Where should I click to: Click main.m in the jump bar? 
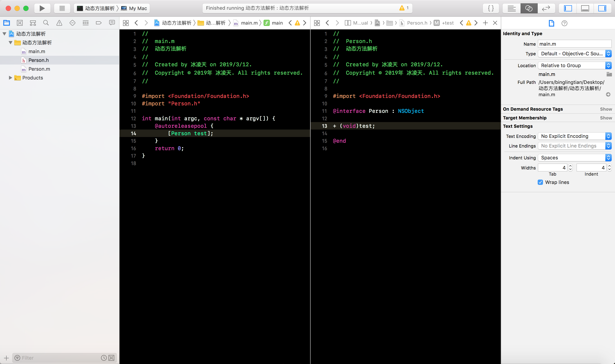coord(249,23)
